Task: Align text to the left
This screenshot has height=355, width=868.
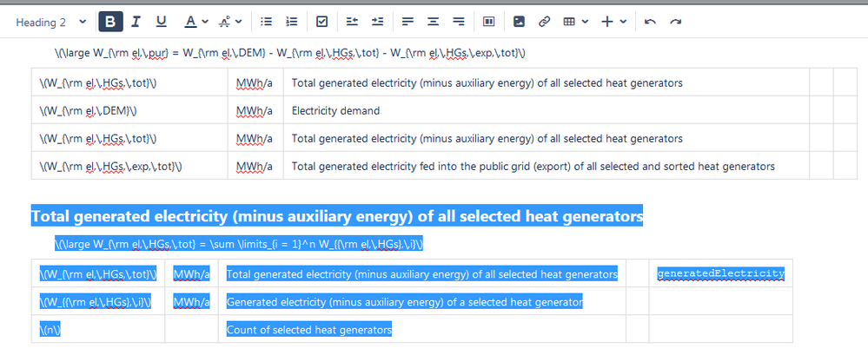Action: (x=408, y=22)
